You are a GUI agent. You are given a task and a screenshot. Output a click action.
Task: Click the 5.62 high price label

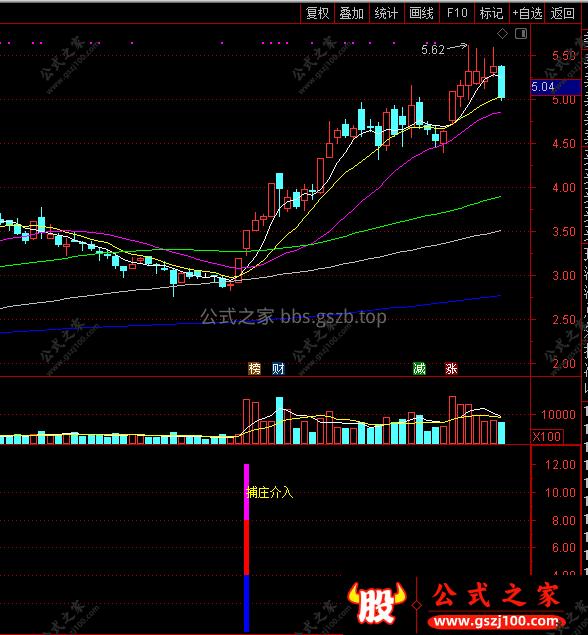coord(433,50)
